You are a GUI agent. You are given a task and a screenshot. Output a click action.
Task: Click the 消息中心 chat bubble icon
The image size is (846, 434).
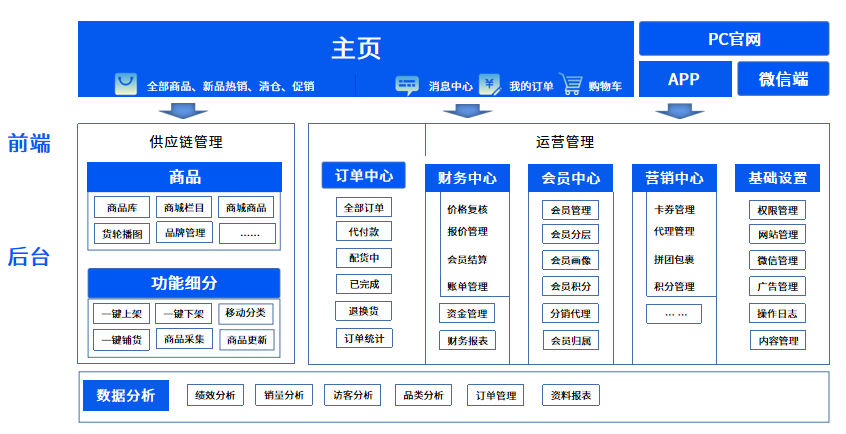407,85
